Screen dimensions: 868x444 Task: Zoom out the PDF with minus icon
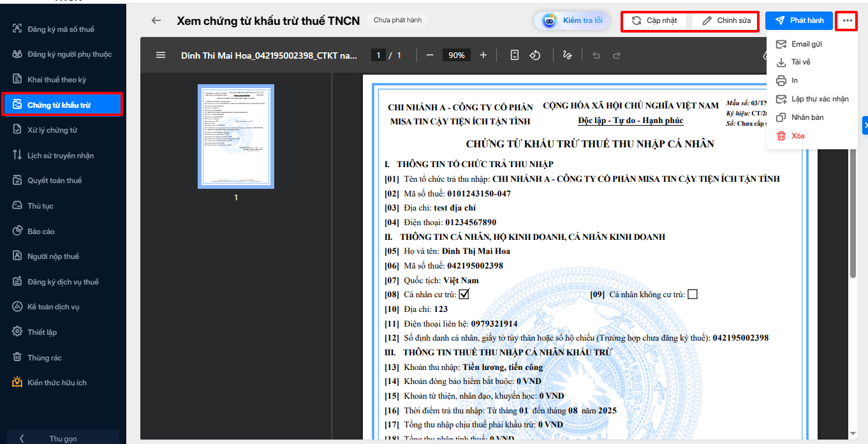430,56
